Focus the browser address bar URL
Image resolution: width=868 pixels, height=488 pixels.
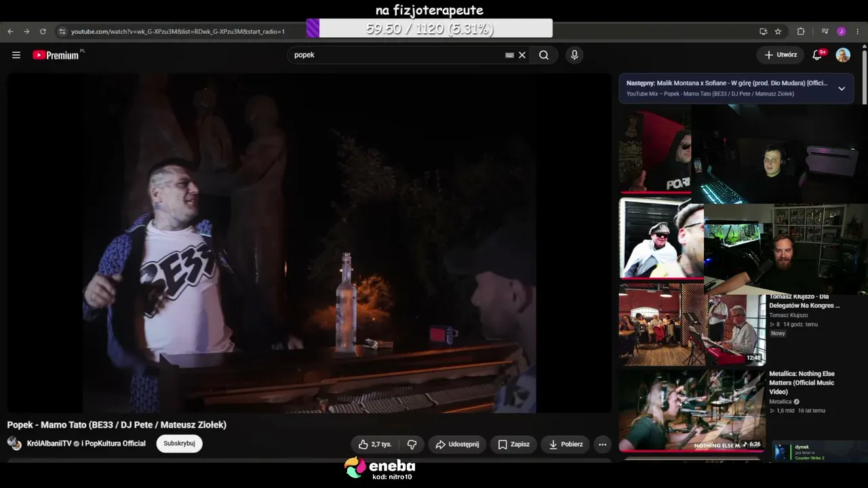178,31
